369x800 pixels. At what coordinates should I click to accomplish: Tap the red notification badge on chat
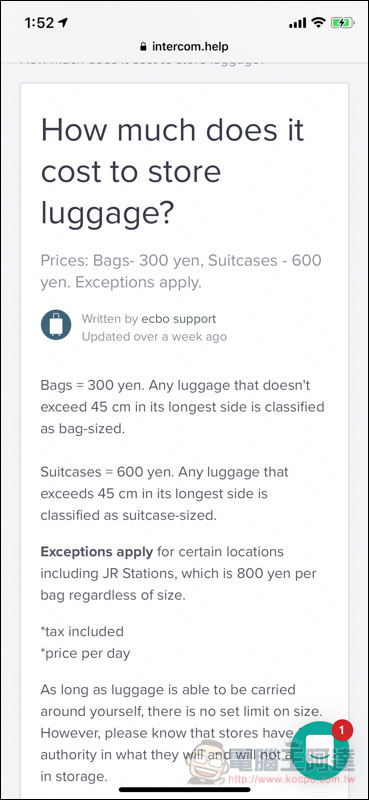pos(342,730)
